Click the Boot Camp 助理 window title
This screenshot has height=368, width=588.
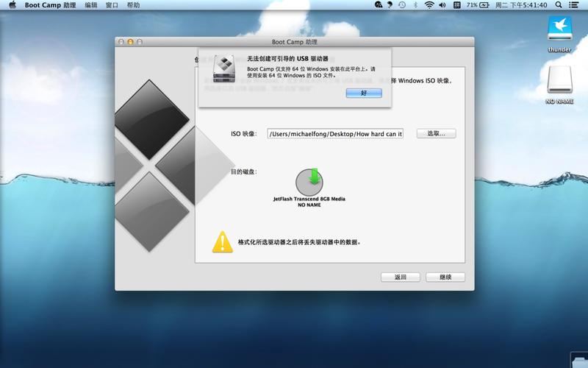pyautogui.click(x=295, y=42)
